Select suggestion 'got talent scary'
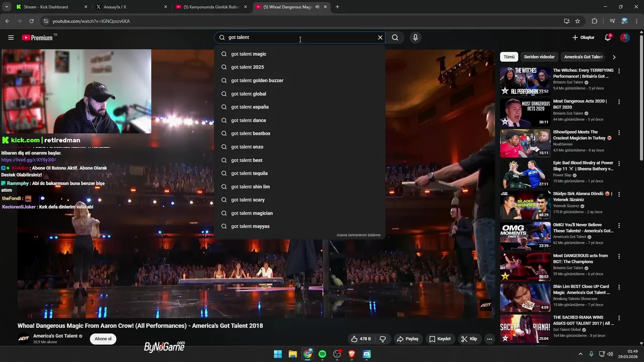 tap(300, 200)
